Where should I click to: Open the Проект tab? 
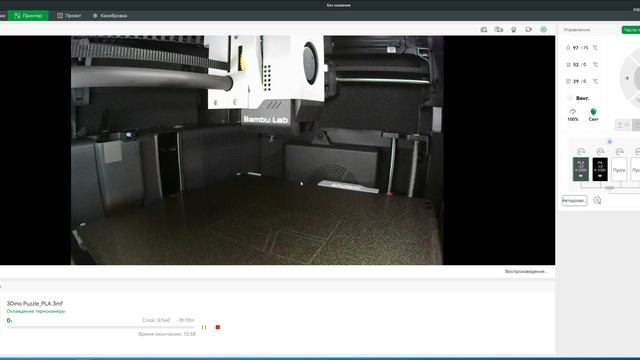[69, 16]
